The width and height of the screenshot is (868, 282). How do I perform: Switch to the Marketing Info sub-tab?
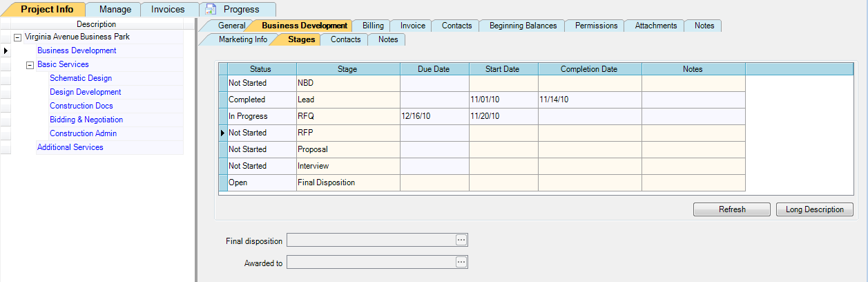pyautogui.click(x=242, y=39)
